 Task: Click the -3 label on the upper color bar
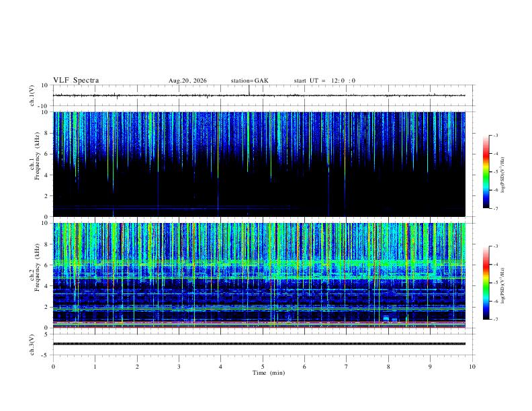[x=495, y=135]
